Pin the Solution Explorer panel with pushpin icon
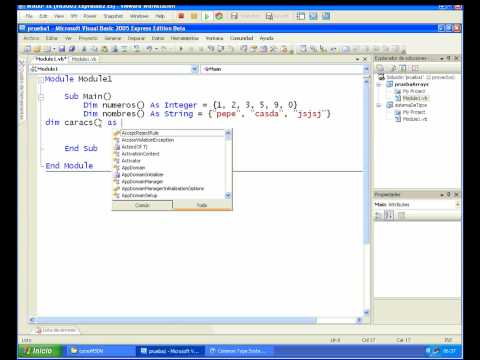480x360 pixels. click(449, 58)
